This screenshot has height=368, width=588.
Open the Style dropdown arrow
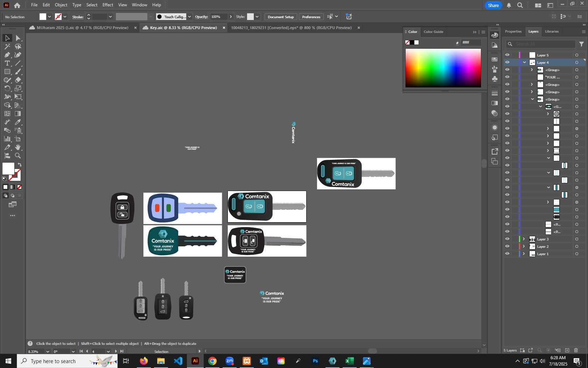(x=257, y=17)
